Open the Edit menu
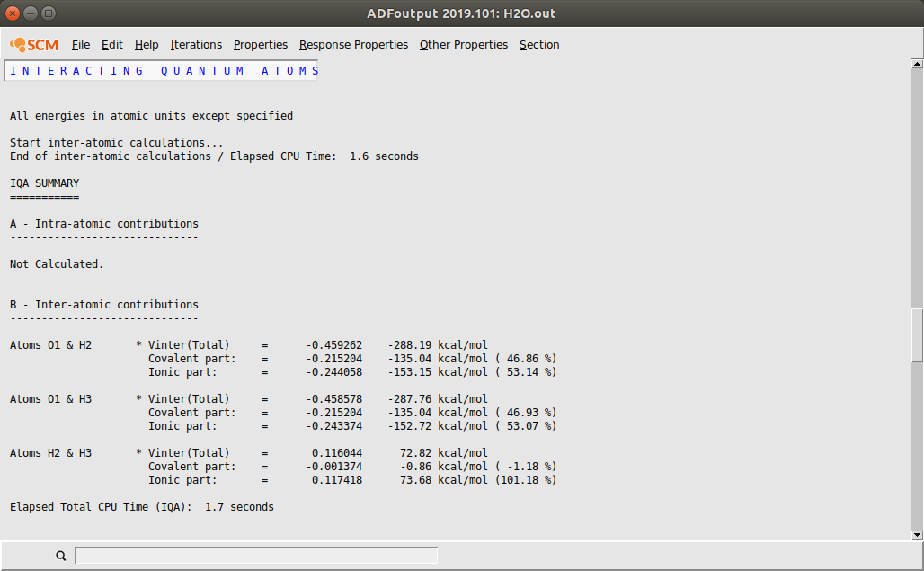 (x=112, y=45)
